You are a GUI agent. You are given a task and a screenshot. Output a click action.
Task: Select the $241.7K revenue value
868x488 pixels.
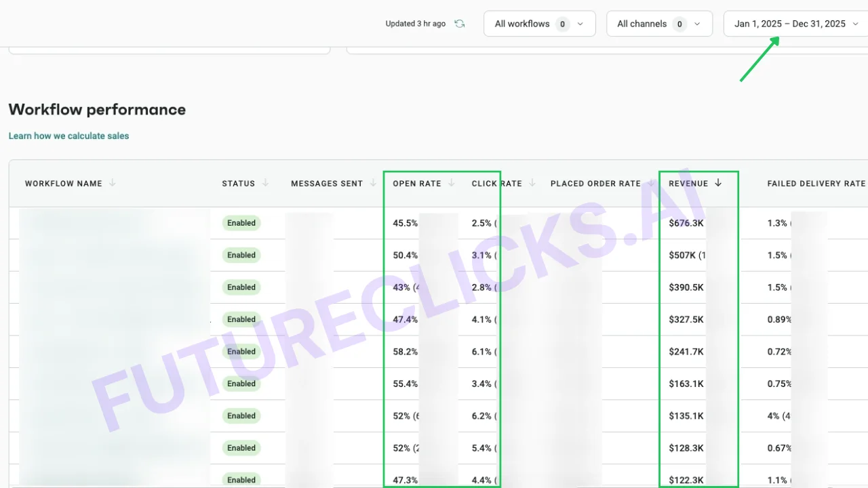coord(686,352)
